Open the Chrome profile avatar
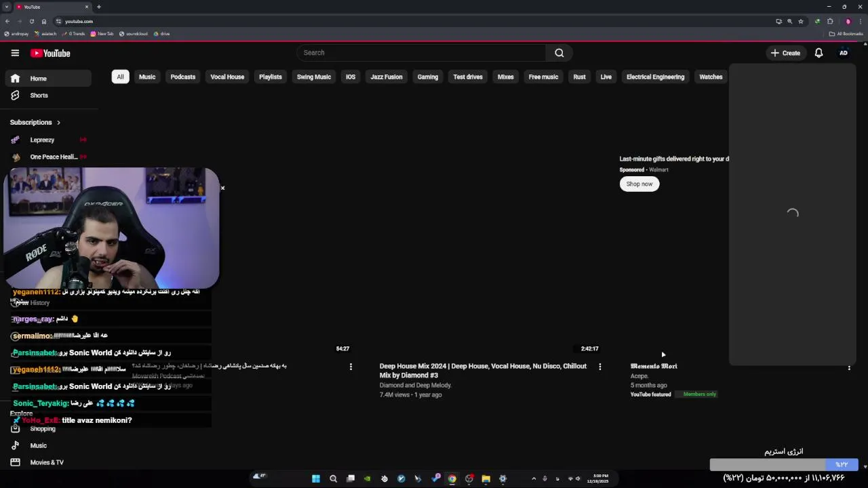Viewport: 868px width, 488px height. 848,22
